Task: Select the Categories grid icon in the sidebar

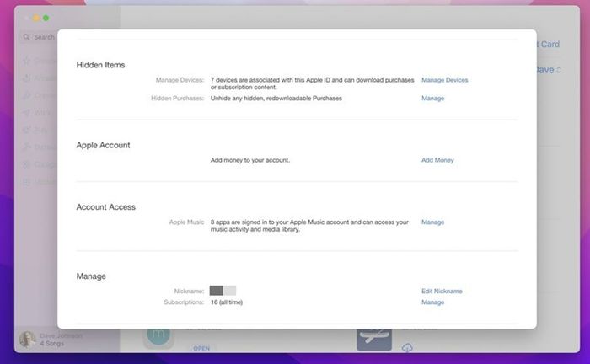Action: pos(27,164)
